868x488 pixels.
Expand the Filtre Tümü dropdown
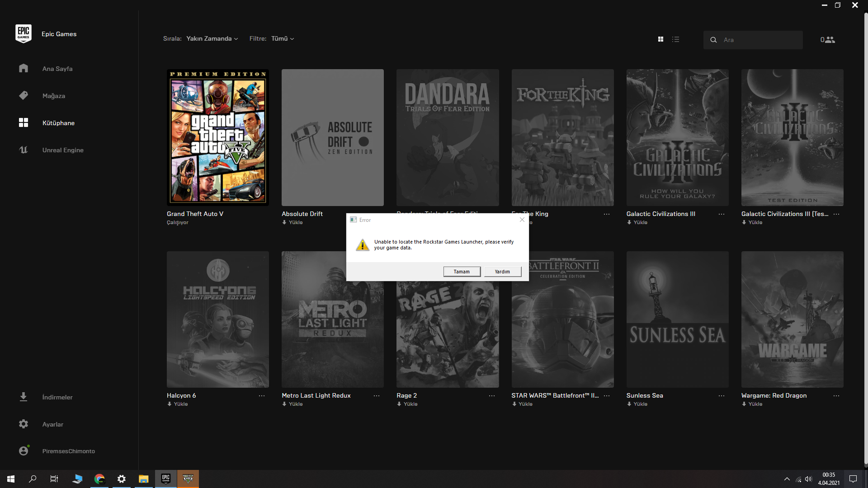point(282,38)
